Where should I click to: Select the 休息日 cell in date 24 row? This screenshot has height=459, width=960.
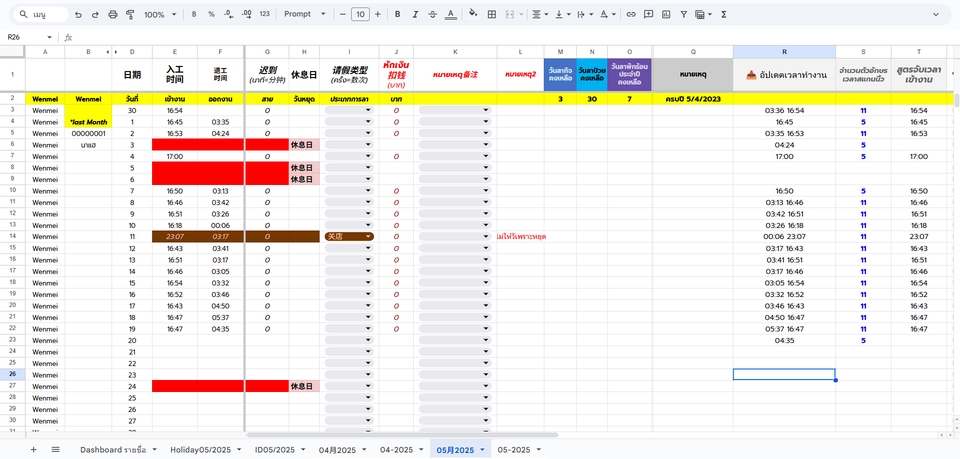pyautogui.click(x=304, y=386)
